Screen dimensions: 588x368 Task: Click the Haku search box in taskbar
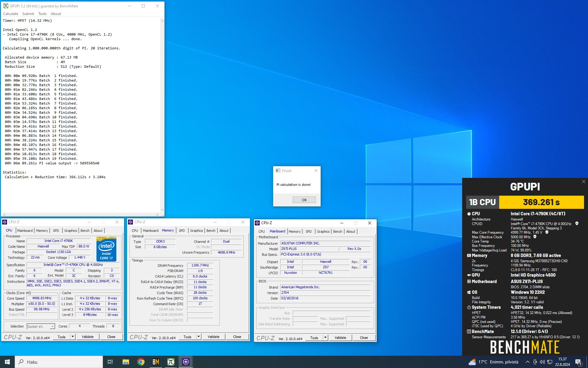[59, 362]
